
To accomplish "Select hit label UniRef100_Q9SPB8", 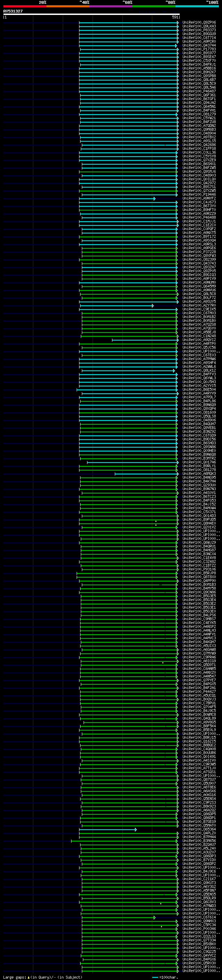I will 199,76.
